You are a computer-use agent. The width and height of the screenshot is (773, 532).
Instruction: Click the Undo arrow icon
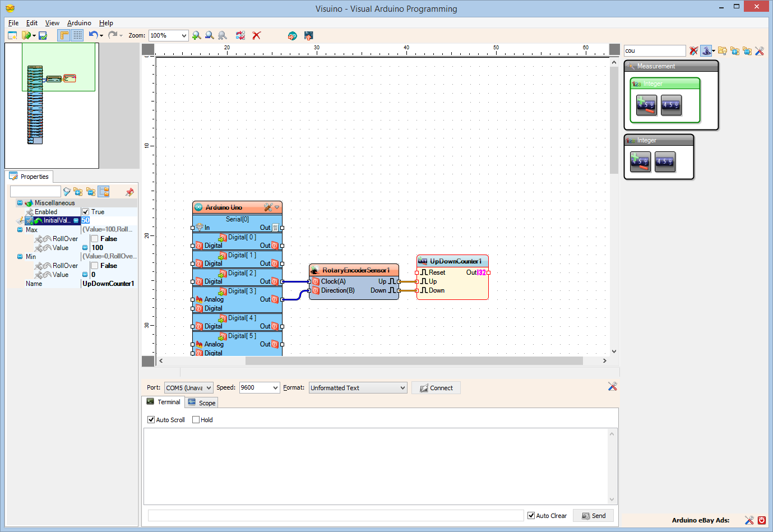click(x=93, y=35)
